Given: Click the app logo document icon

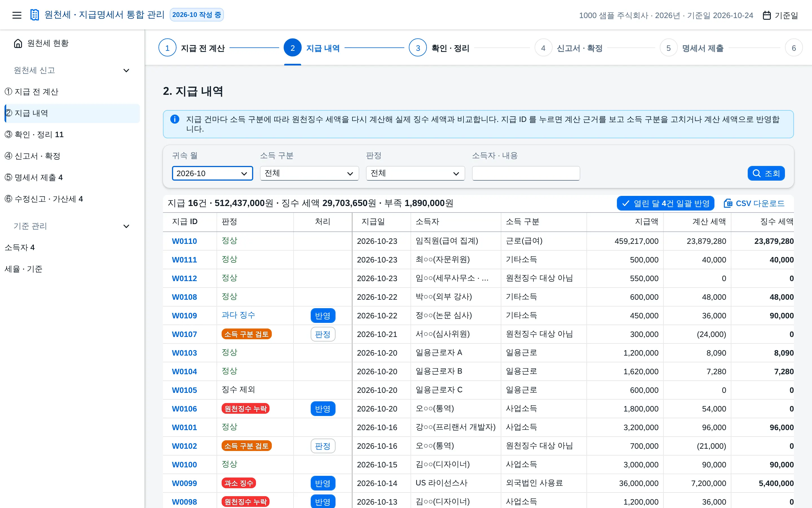Looking at the screenshot, I should (x=35, y=15).
